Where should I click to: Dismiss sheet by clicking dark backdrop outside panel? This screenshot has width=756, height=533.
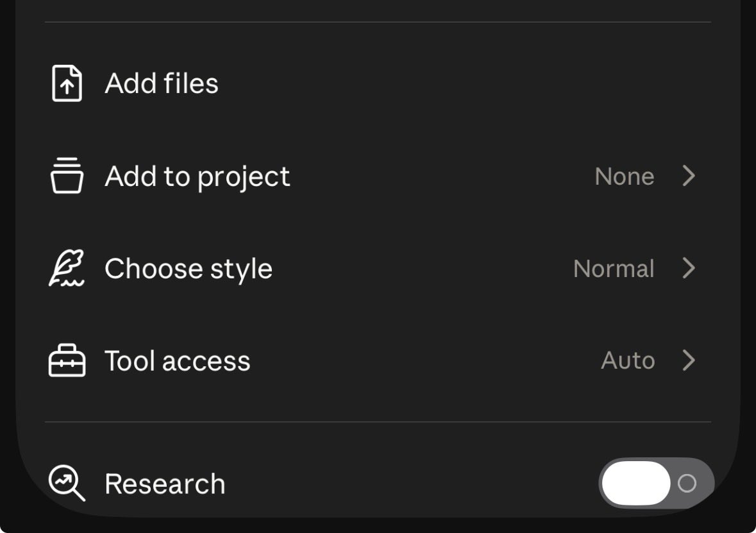pos(7,241)
